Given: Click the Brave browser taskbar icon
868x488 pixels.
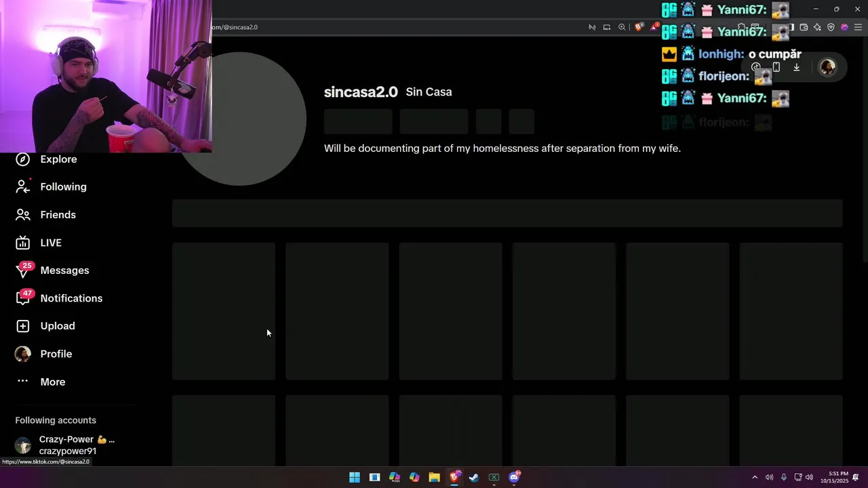Looking at the screenshot, I should [x=454, y=477].
